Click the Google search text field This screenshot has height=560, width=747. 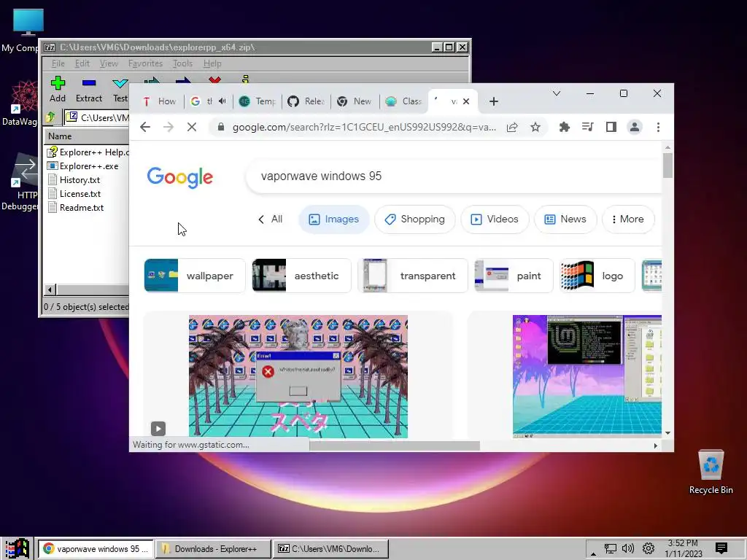(455, 176)
